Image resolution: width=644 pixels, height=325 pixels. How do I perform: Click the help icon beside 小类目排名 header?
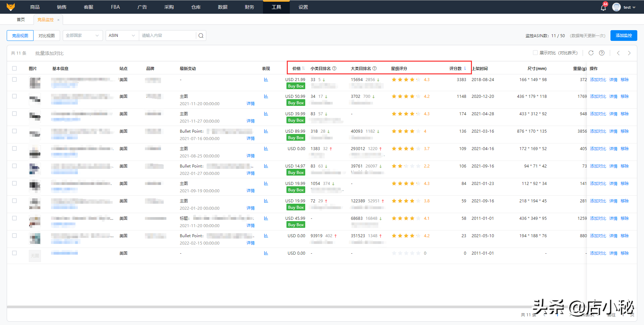tap(334, 68)
